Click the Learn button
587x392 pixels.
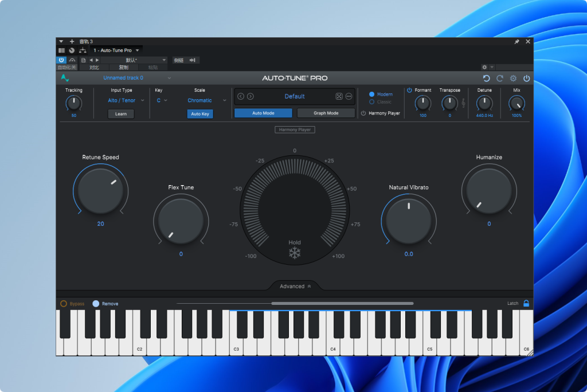point(121,114)
